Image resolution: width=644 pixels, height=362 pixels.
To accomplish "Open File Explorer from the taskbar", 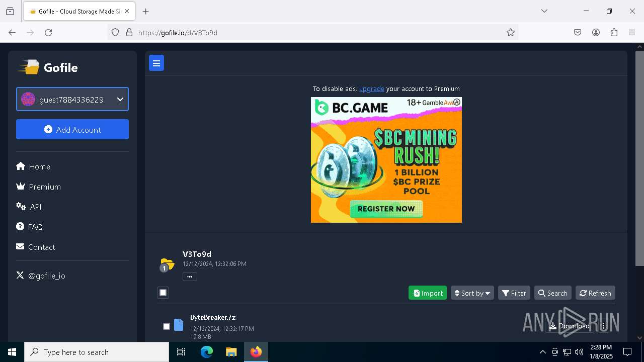I will point(231,352).
